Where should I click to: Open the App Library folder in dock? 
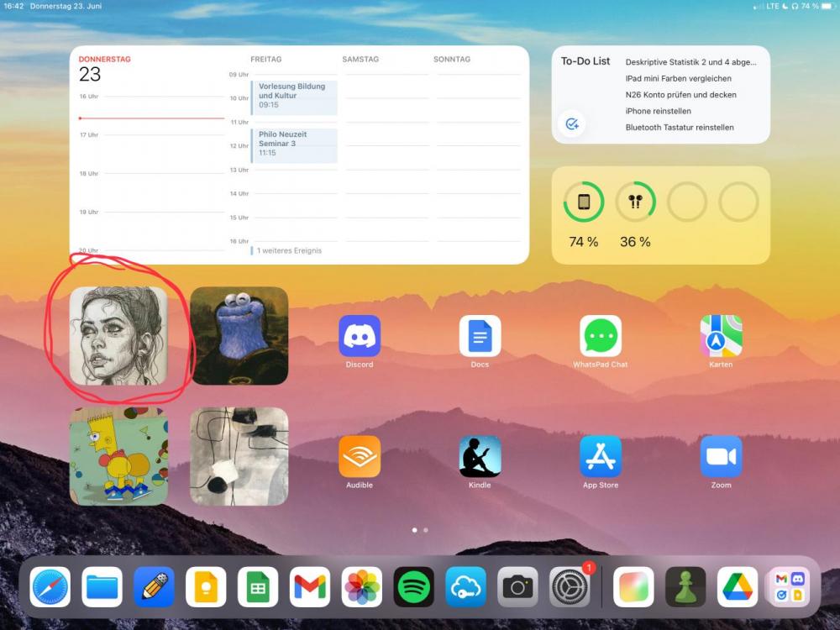[x=789, y=587]
